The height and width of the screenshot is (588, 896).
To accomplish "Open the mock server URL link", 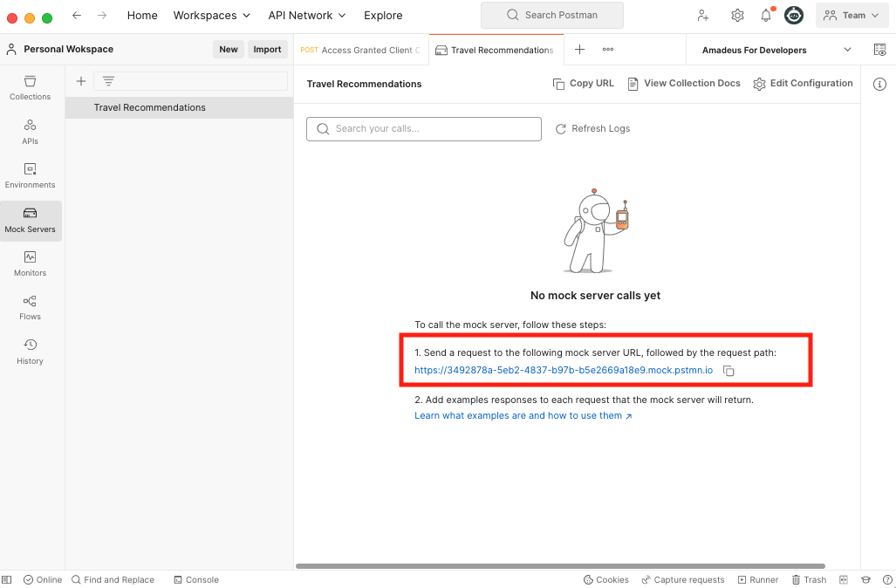I will tap(564, 370).
